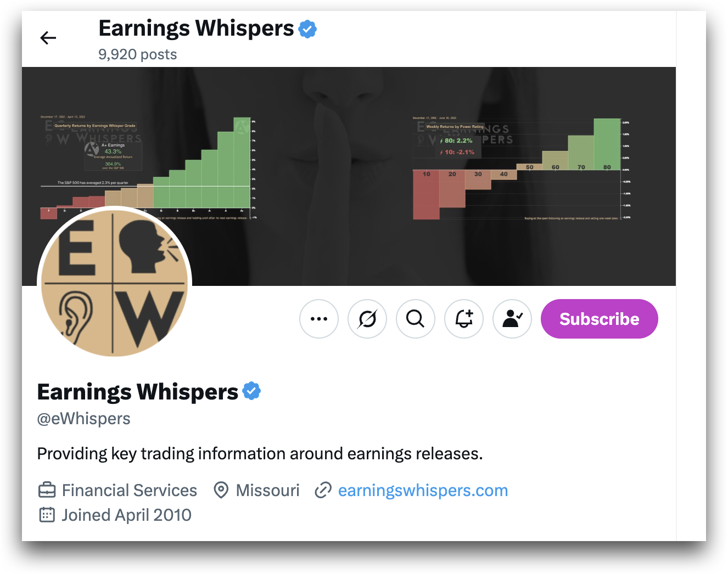Open the EW profile picture
This screenshot has width=728, height=574.
tap(114, 283)
